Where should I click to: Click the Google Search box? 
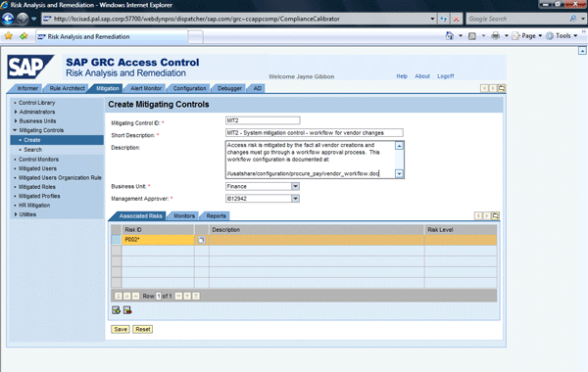point(517,19)
